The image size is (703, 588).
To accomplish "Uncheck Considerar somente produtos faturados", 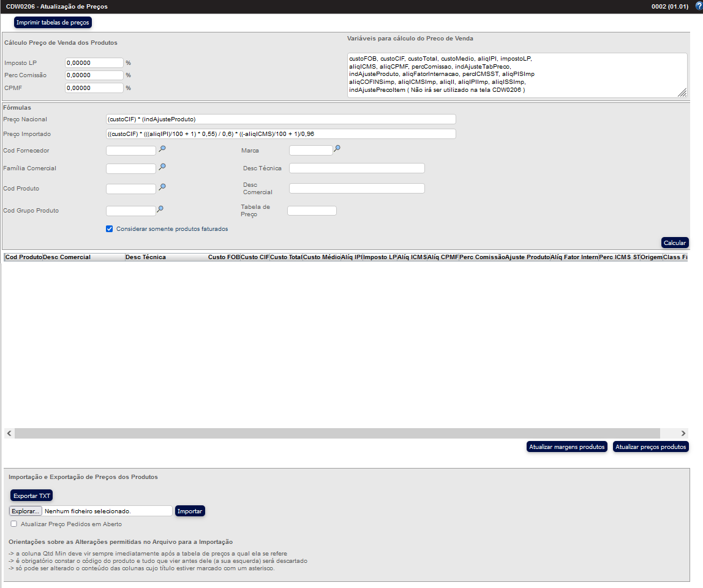I will [110, 228].
